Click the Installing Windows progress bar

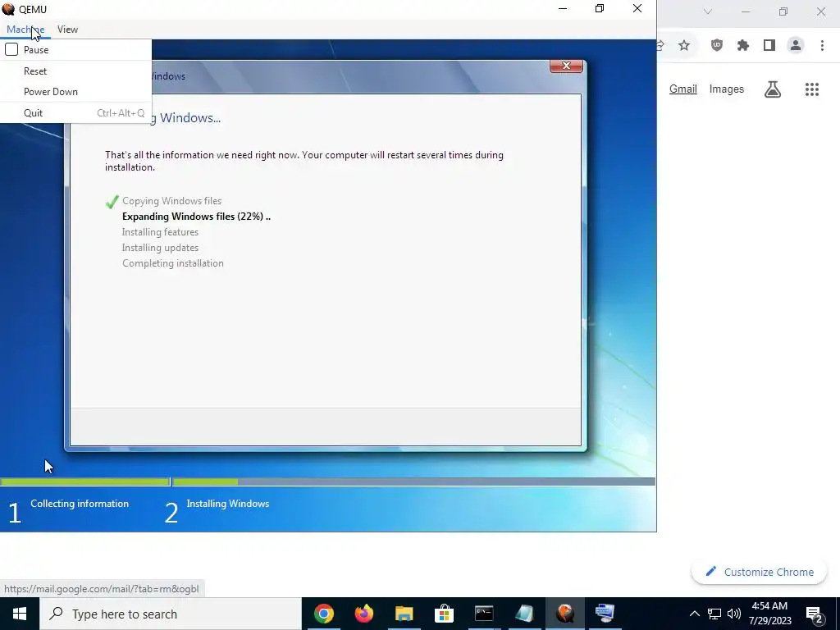413,482
